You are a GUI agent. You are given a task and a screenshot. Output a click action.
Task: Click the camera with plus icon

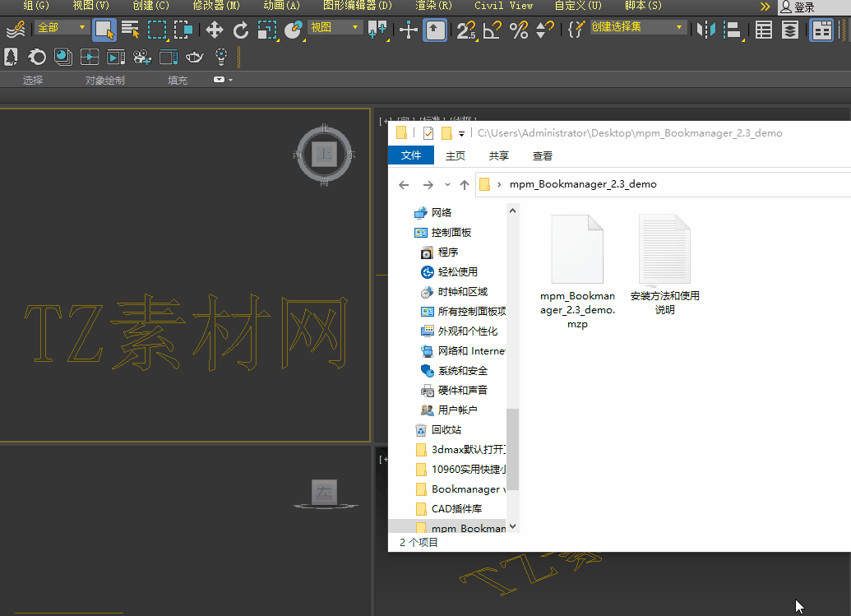click(142, 57)
